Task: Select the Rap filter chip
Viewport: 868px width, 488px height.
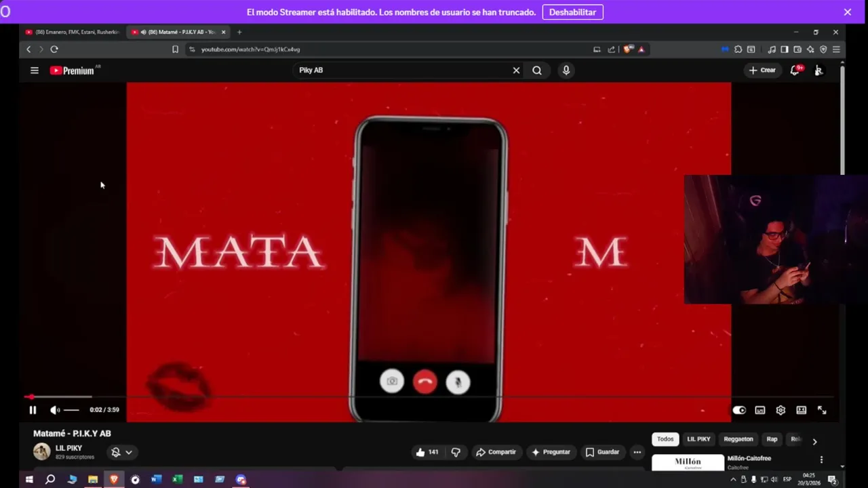Action: point(772,439)
